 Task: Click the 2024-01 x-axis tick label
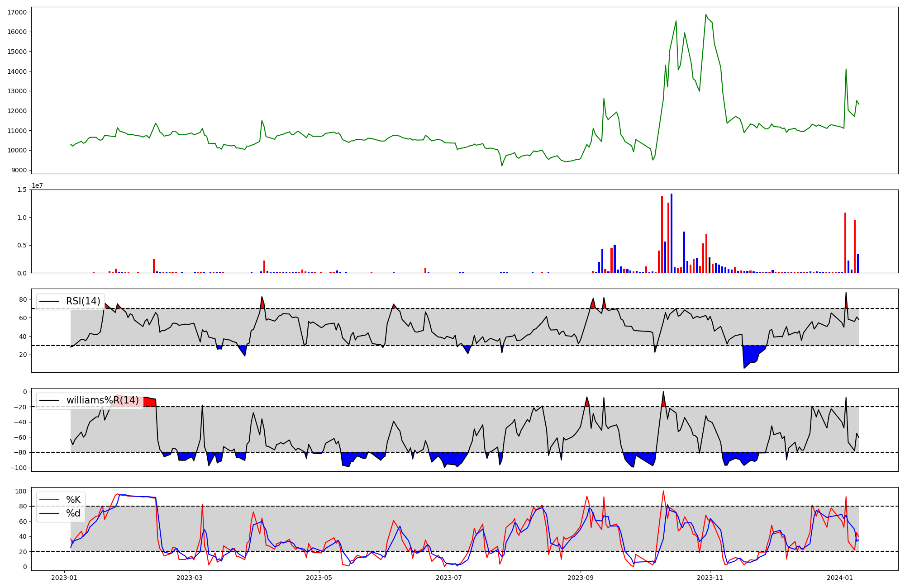point(840,577)
